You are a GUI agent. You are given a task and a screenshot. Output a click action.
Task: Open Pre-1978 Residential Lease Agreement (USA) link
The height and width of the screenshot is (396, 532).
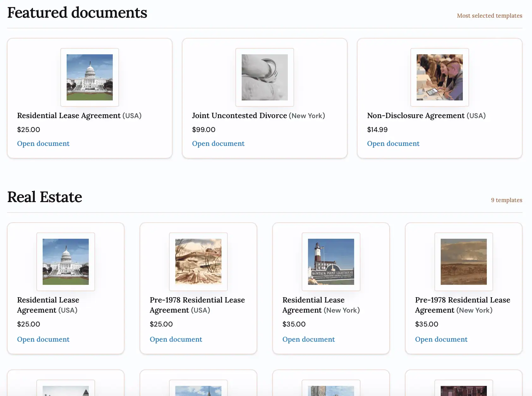[176, 339]
